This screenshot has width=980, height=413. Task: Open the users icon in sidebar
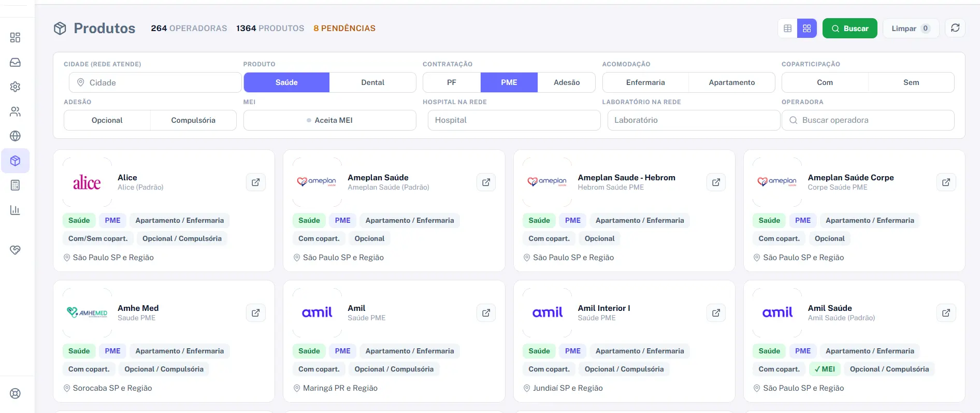click(x=15, y=111)
